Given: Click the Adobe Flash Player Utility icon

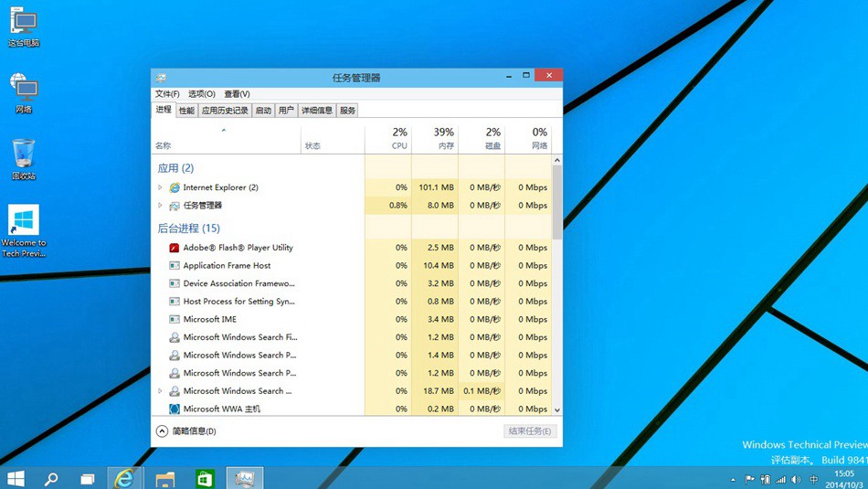Looking at the screenshot, I should click(175, 248).
